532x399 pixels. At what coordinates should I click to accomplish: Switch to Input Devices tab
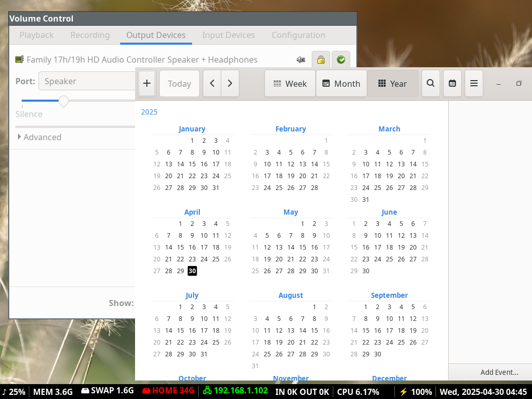click(x=229, y=35)
